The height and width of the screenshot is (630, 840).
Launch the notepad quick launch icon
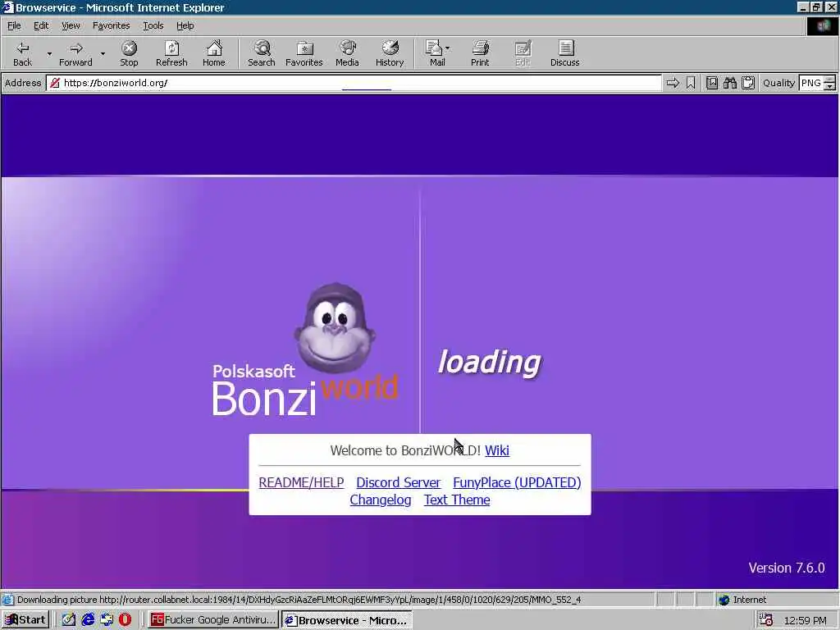(69, 620)
